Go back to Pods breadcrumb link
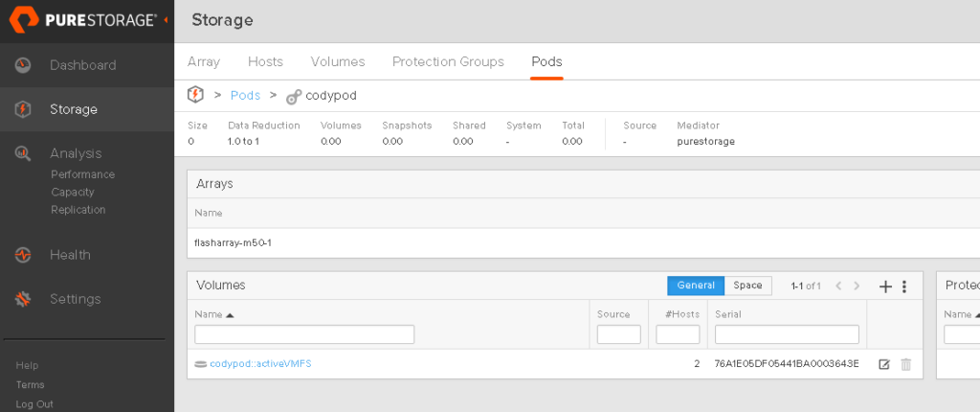 tap(246, 96)
